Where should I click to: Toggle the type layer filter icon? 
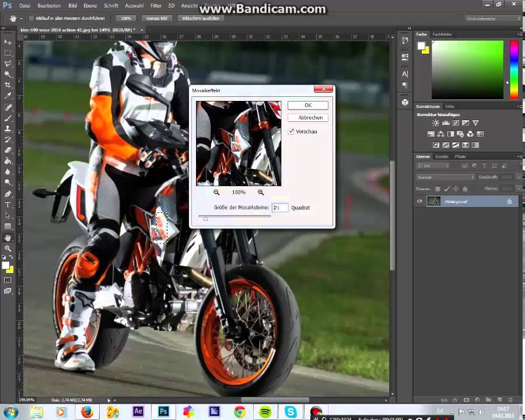(484, 166)
